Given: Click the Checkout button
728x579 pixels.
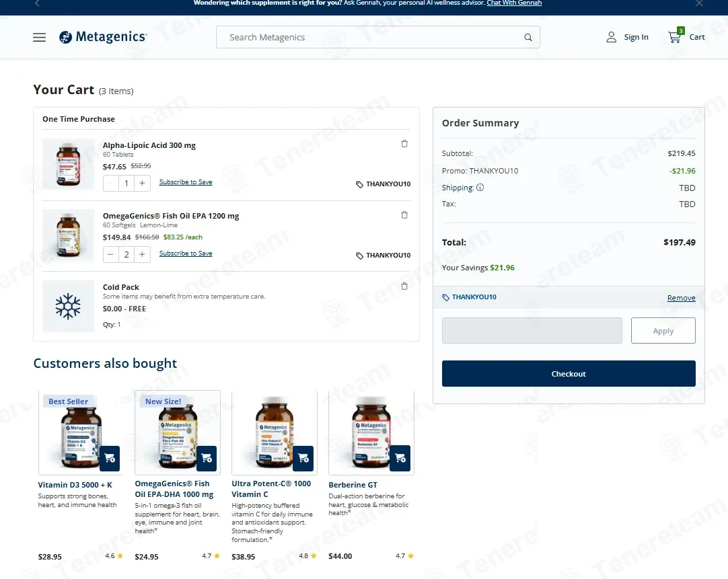Looking at the screenshot, I should point(569,373).
